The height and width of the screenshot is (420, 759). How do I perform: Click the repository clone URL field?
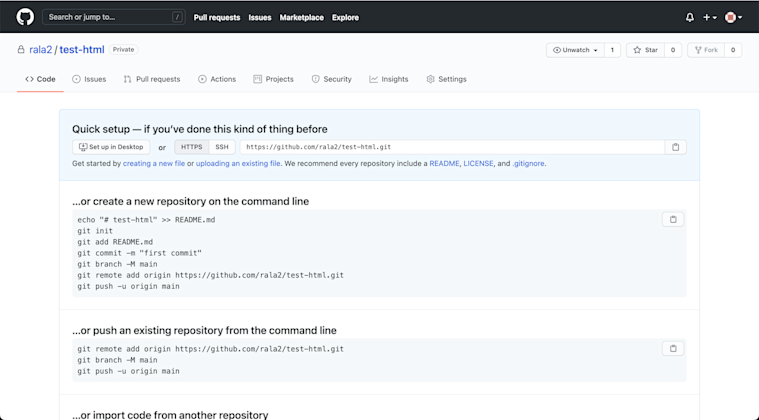[x=452, y=147]
